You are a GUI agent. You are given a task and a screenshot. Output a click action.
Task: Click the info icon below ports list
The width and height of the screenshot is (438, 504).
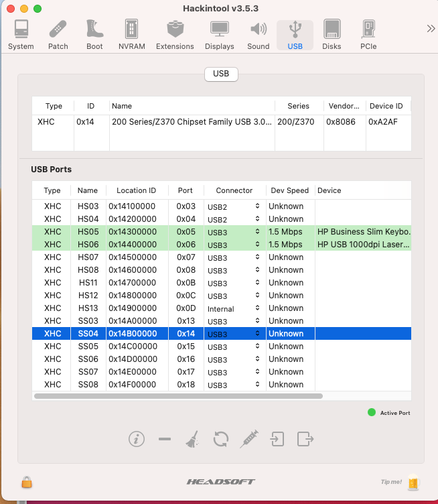click(x=137, y=439)
